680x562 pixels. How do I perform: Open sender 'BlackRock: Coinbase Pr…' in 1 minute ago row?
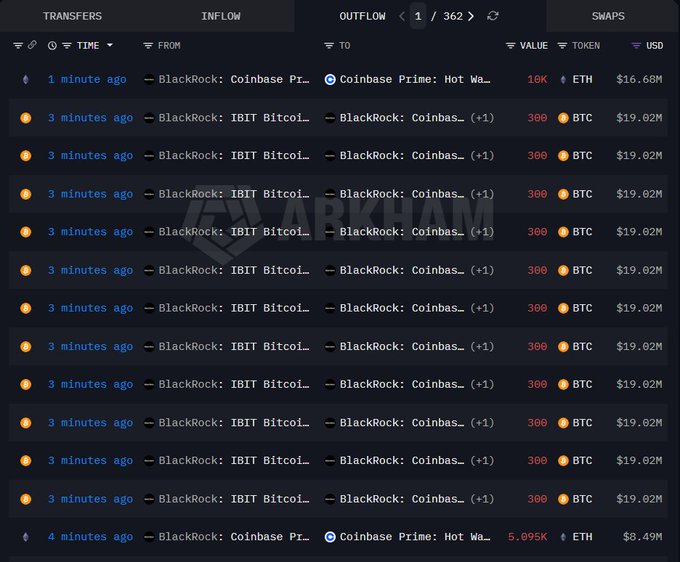tap(234, 79)
